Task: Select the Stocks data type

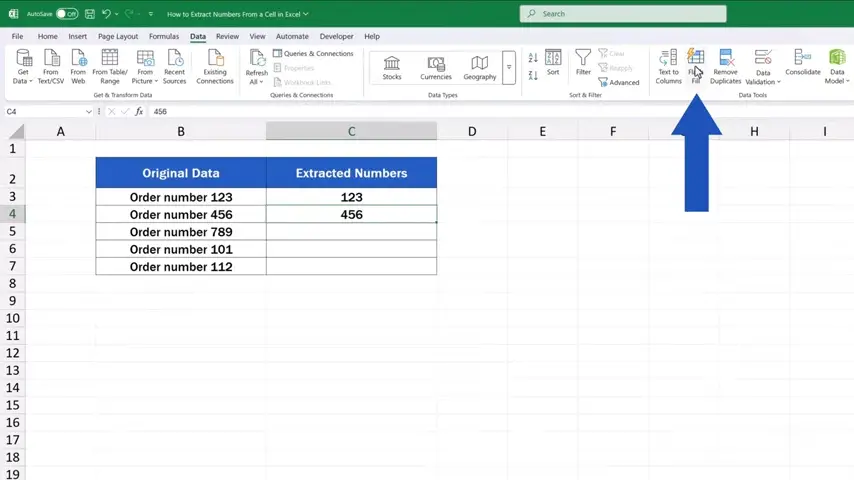Action: click(x=392, y=67)
